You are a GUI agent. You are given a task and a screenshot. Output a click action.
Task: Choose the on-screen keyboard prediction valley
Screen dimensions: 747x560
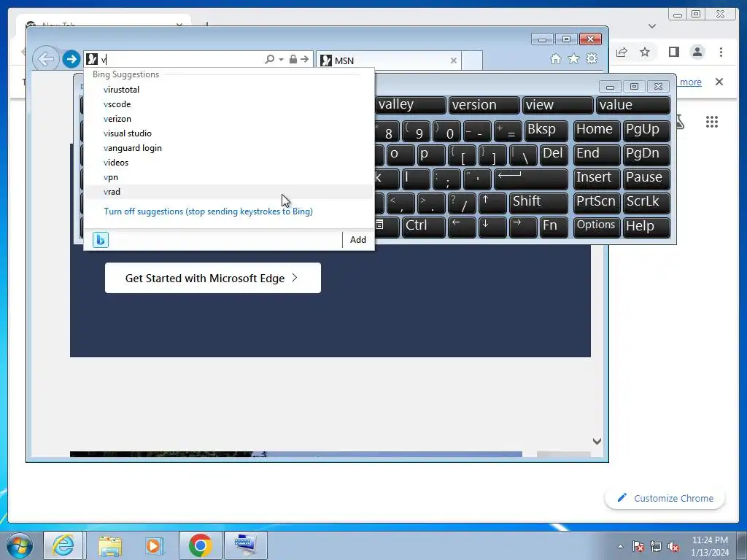pos(411,105)
